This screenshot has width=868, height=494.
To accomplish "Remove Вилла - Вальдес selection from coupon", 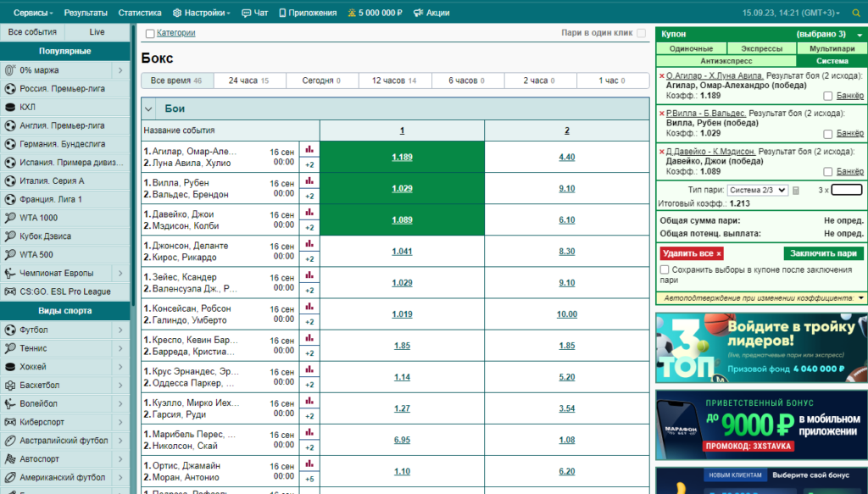I will (661, 114).
